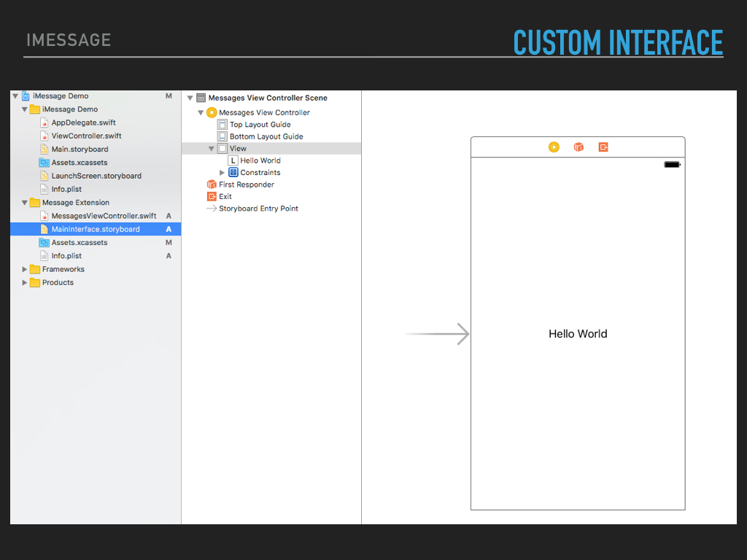Click the Hello World label on canvas

coord(578,334)
